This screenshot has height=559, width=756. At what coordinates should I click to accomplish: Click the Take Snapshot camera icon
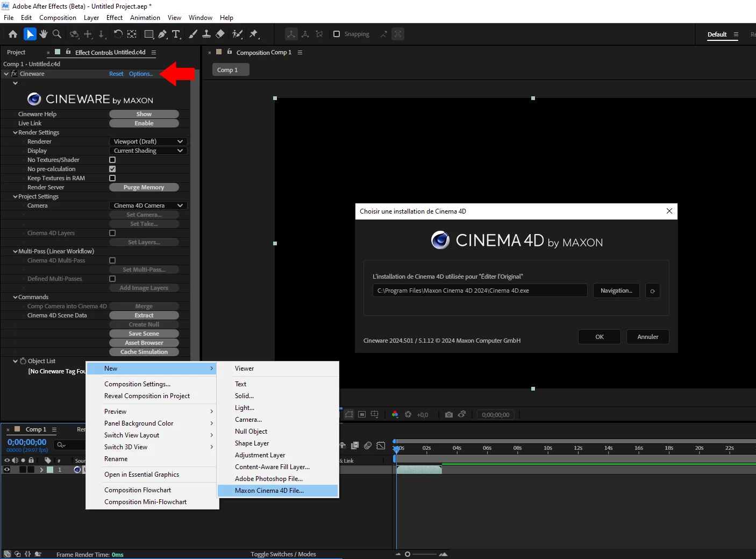coord(449,414)
